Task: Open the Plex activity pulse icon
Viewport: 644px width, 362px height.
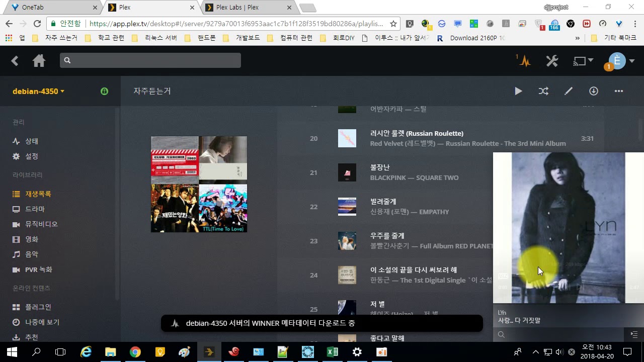Action: point(525,61)
